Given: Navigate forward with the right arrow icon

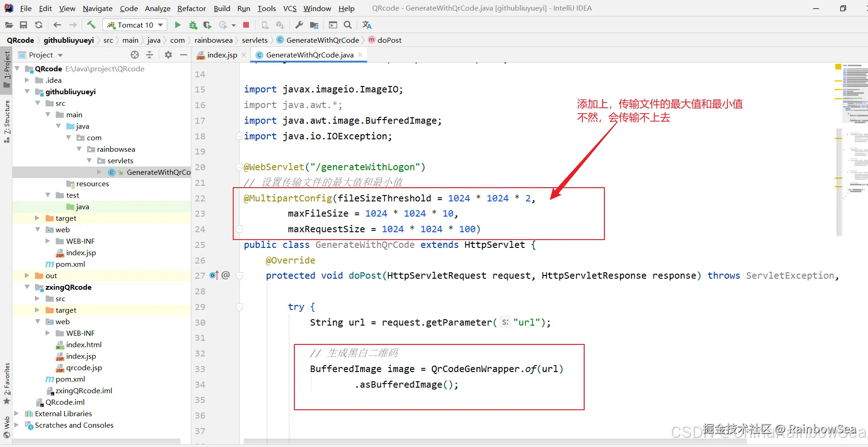Looking at the screenshot, I should click(73, 25).
